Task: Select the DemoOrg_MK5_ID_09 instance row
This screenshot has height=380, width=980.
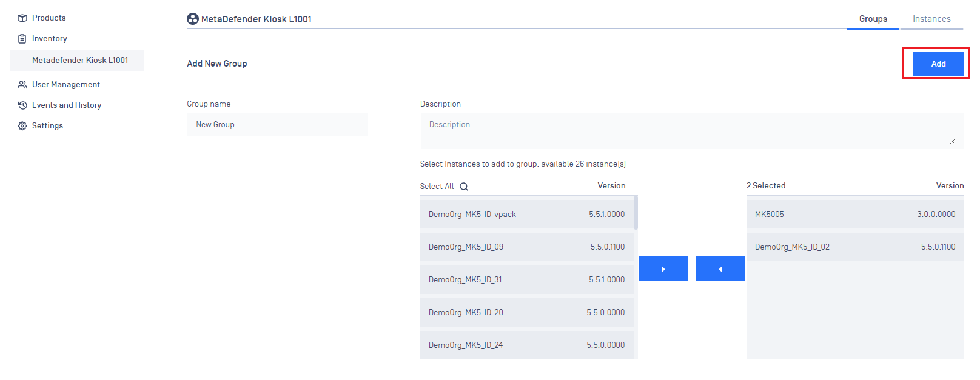Action: [x=527, y=247]
